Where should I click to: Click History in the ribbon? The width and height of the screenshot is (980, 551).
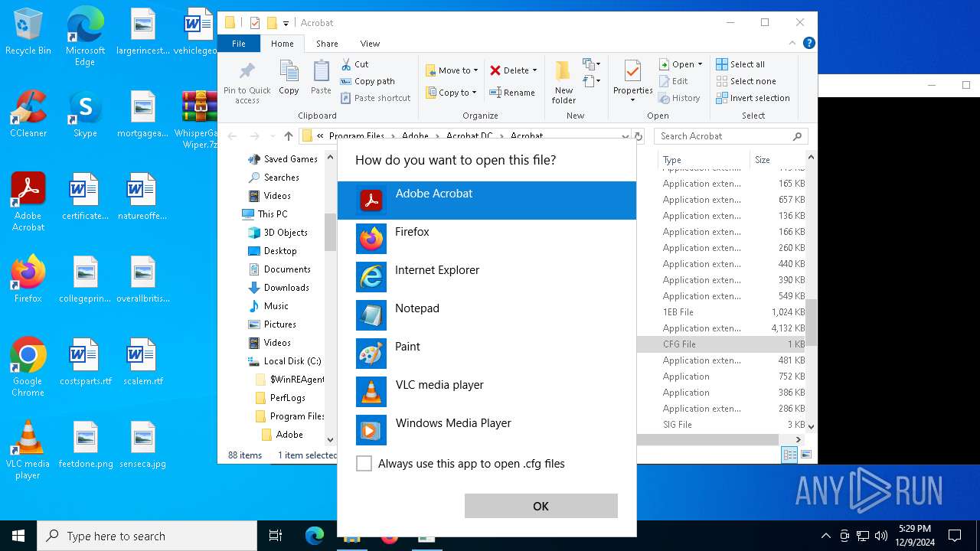(679, 98)
